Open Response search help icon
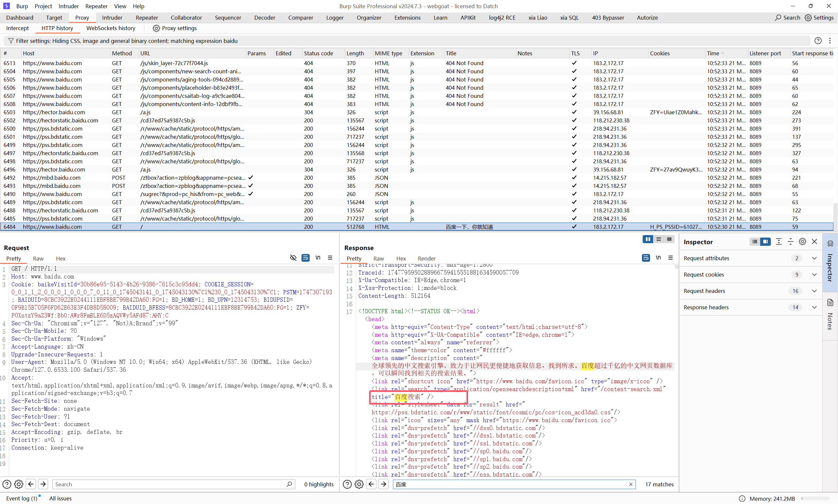 tap(347, 484)
